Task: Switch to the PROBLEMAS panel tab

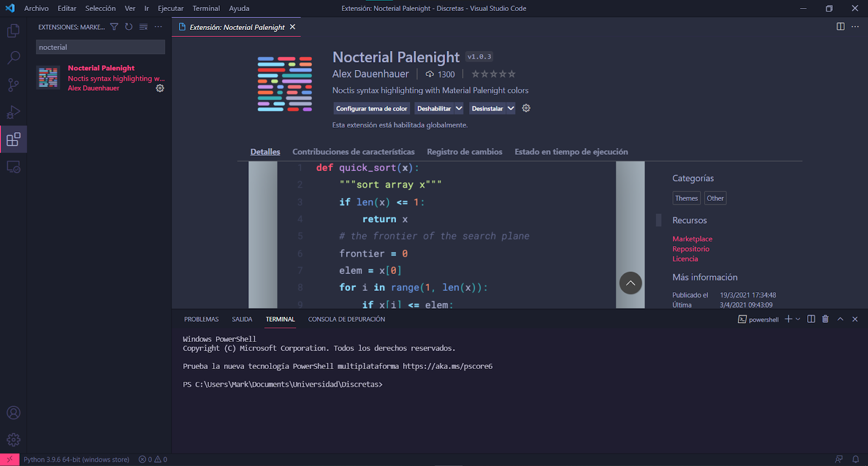Action: coord(201,319)
